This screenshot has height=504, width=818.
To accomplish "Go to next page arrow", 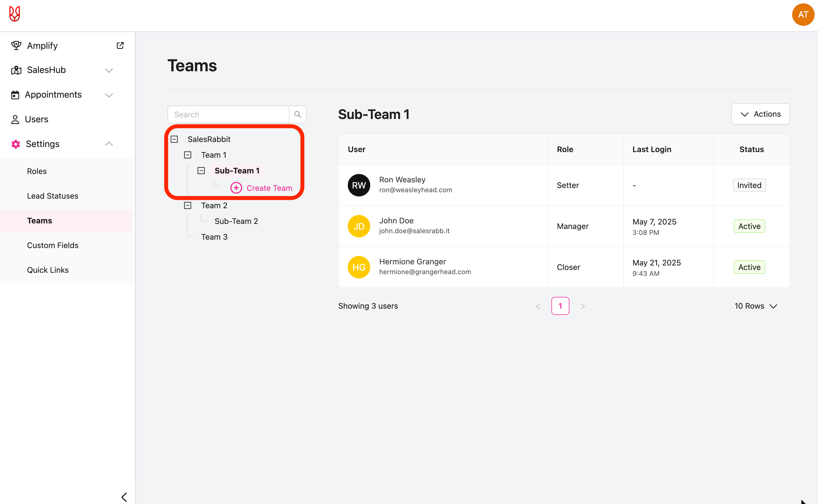I will [583, 306].
